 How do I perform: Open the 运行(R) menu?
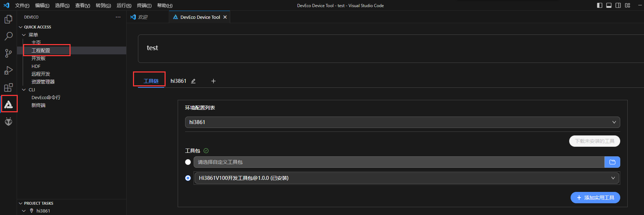124,5
